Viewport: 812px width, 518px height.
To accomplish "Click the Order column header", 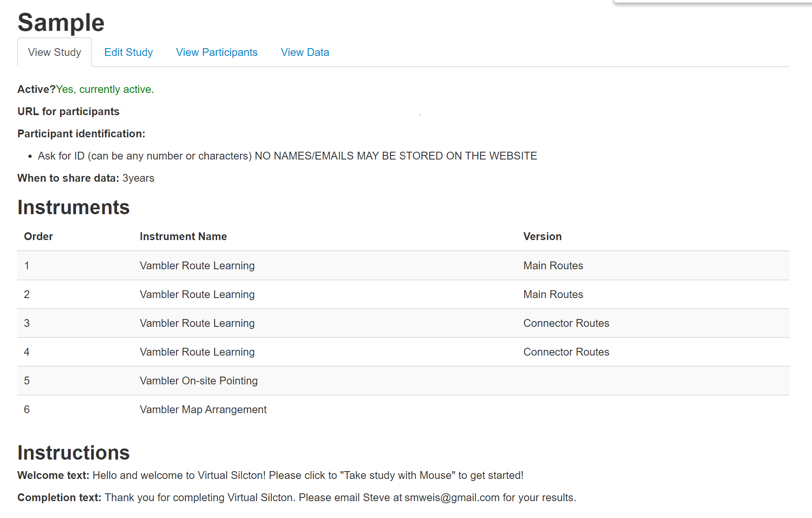I will [38, 236].
